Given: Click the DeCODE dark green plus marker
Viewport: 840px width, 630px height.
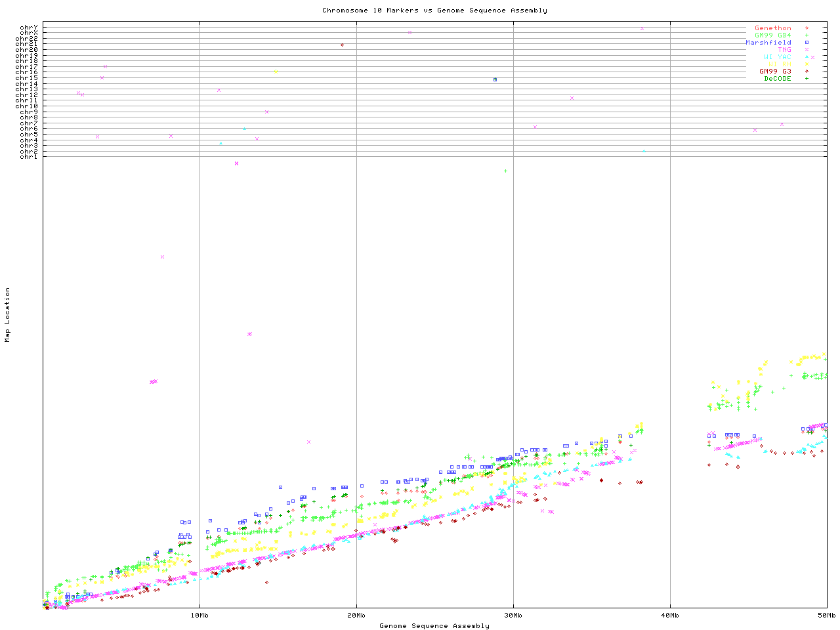Looking at the screenshot, I should [807, 79].
